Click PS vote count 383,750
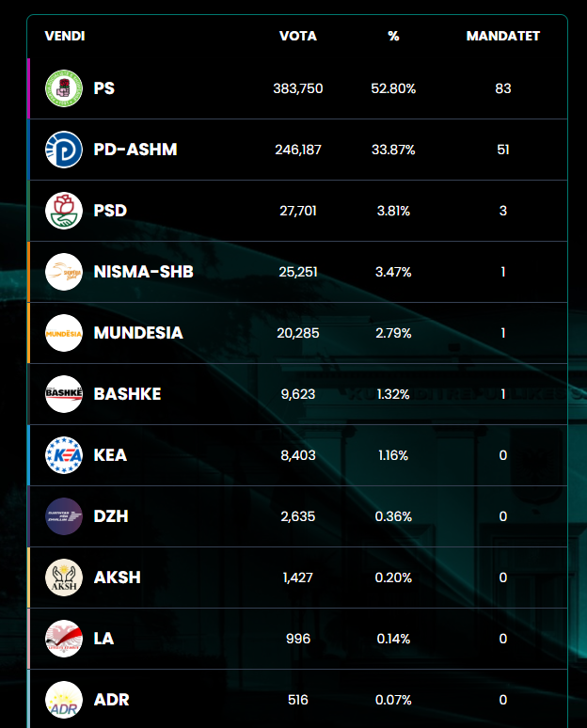The image size is (587, 728). tap(298, 88)
